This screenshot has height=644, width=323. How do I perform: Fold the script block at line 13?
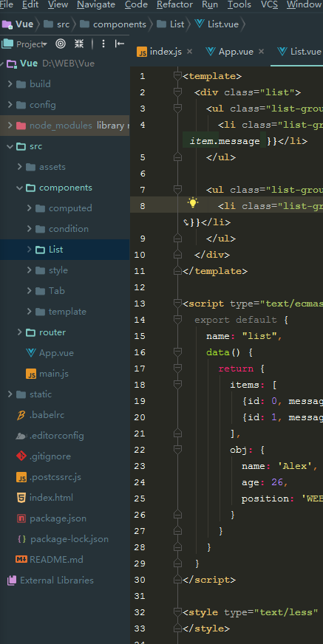pyautogui.click(x=177, y=304)
